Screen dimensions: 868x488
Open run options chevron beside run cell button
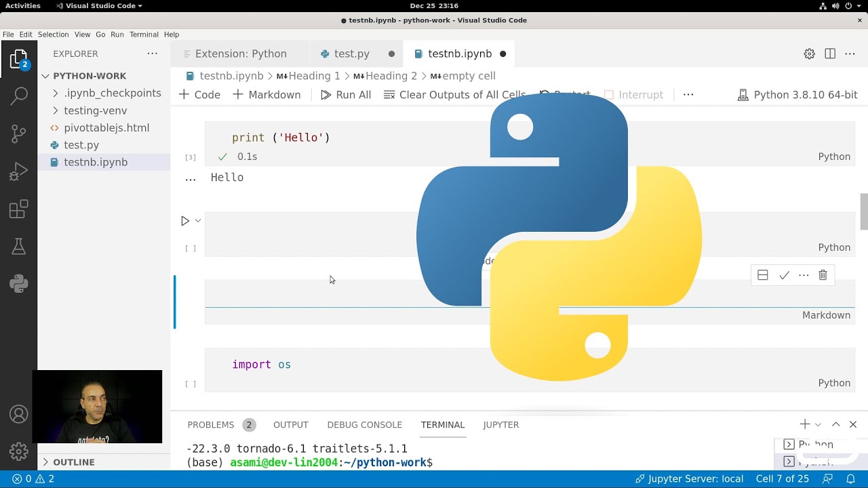198,220
